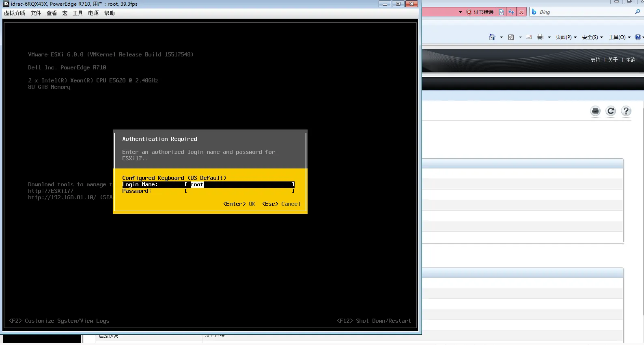Open the 关于 (About) link
The height and width of the screenshot is (345, 644).
click(613, 60)
